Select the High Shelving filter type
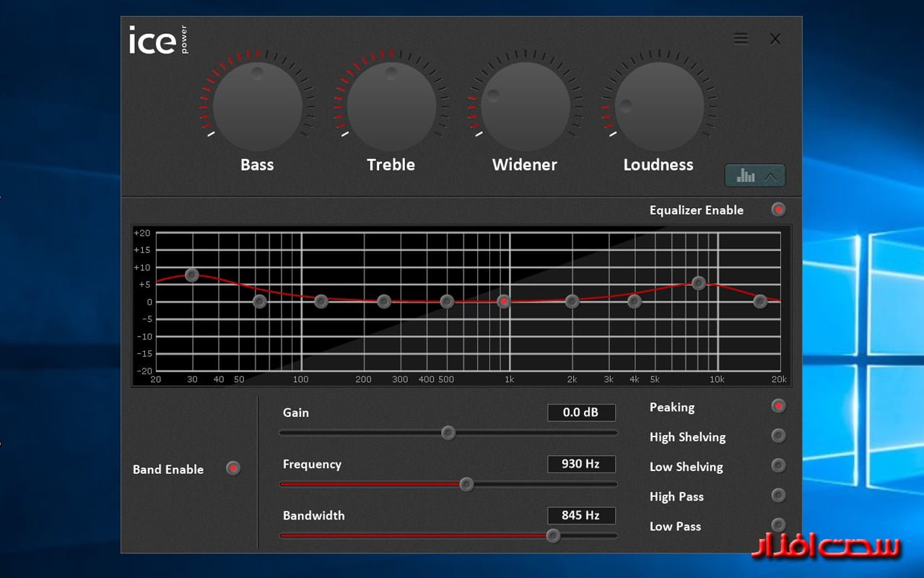Viewport: 924px width, 578px height. [778, 436]
